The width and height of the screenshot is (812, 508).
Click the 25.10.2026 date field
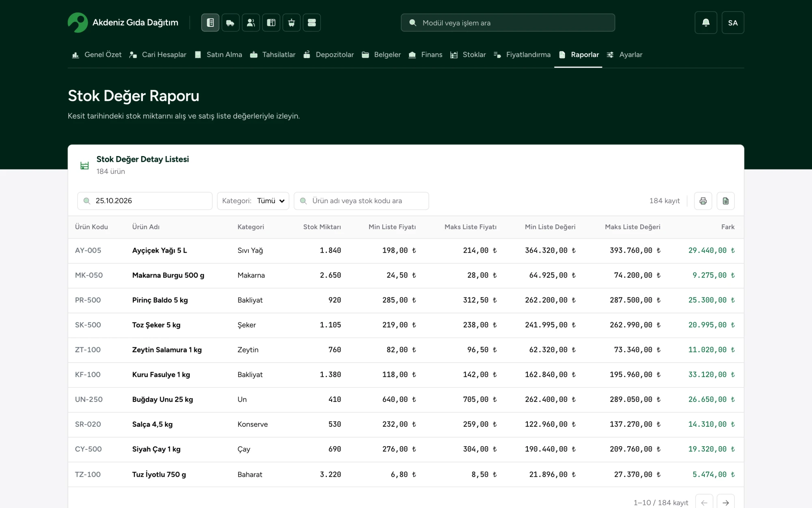tap(145, 201)
